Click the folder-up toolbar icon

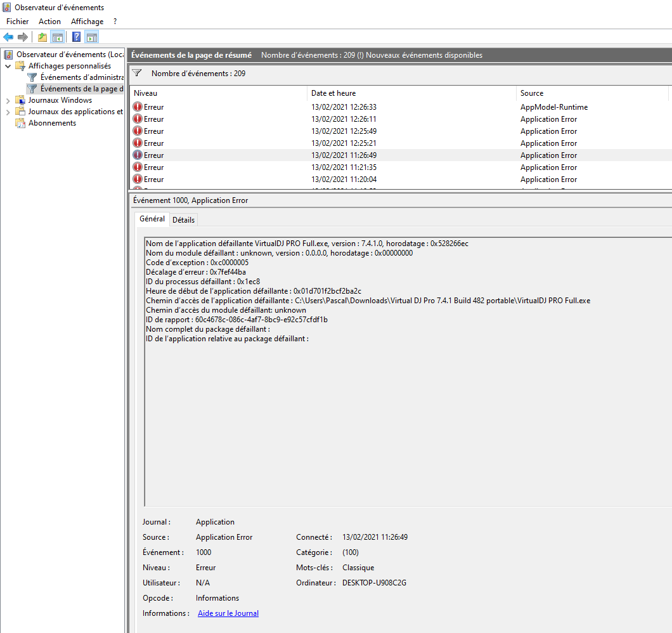(42, 37)
